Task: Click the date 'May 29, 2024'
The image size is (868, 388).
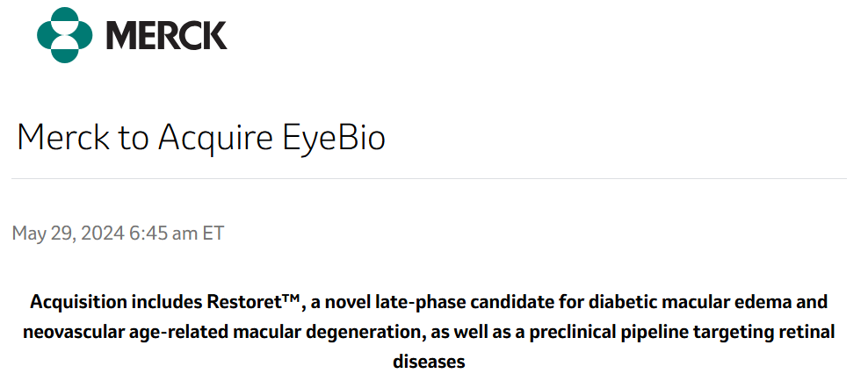Action: 68,234
